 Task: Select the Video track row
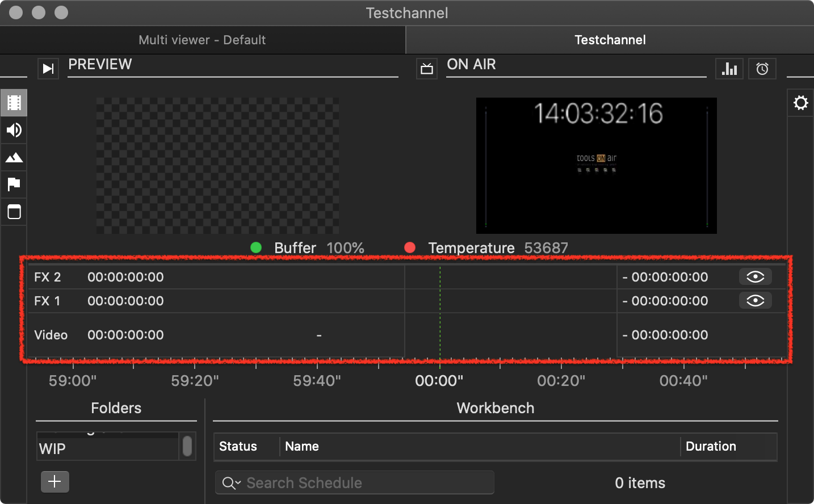406,335
